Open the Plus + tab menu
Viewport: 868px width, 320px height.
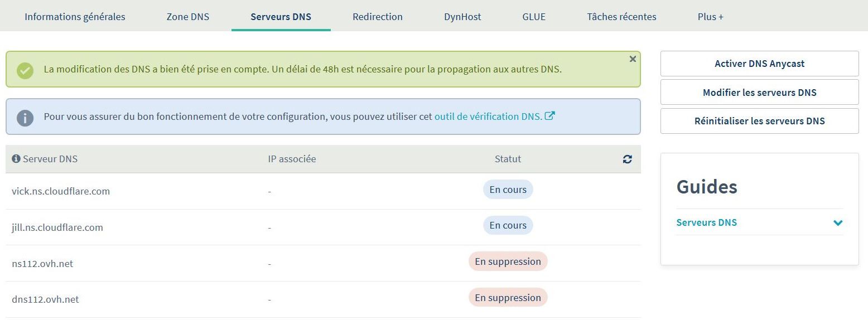click(710, 17)
